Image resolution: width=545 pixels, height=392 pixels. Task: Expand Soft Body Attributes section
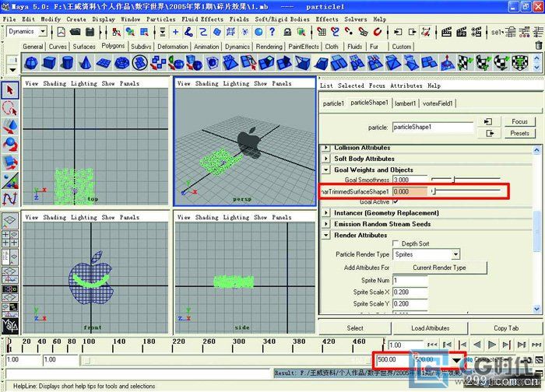pos(326,159)
